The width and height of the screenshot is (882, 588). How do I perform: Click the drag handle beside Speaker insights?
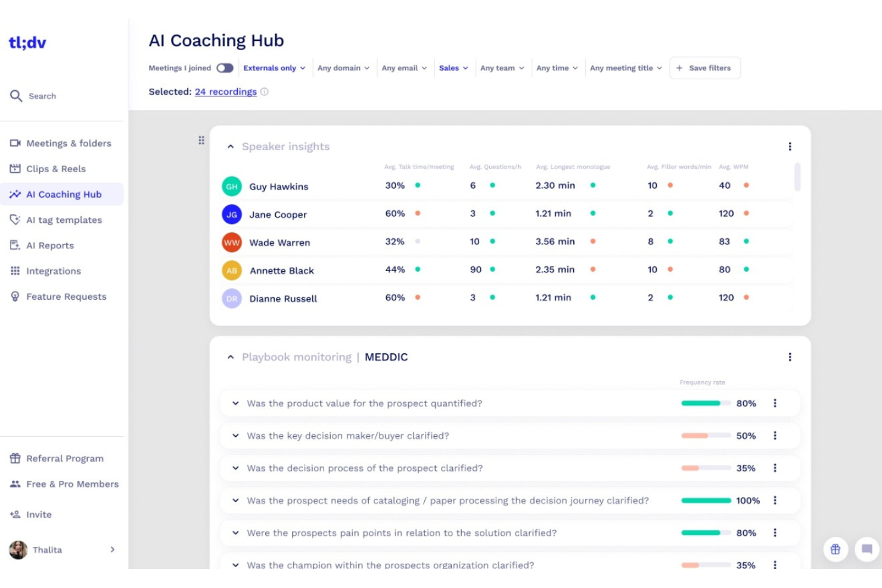click(201, 141)
